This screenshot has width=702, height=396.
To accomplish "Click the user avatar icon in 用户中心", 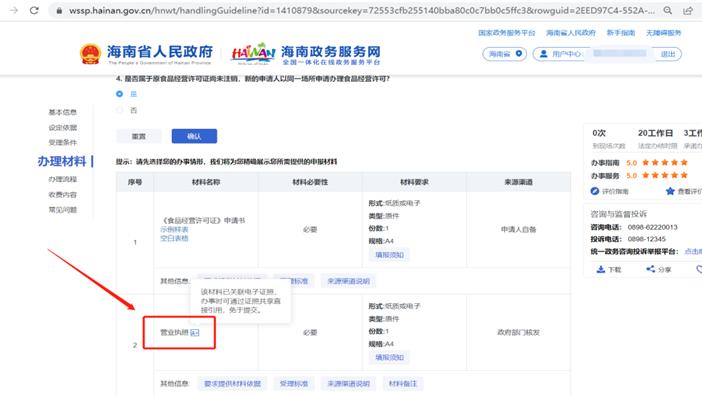I will pyautogui.click(x=544, y=54).
